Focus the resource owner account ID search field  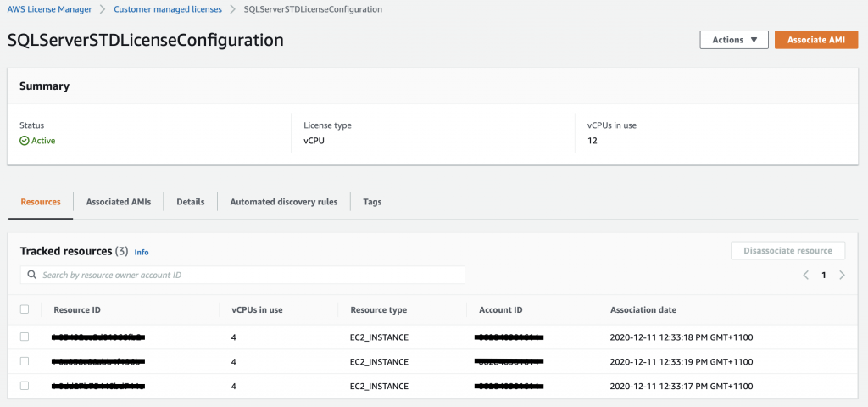coord(242,275)
